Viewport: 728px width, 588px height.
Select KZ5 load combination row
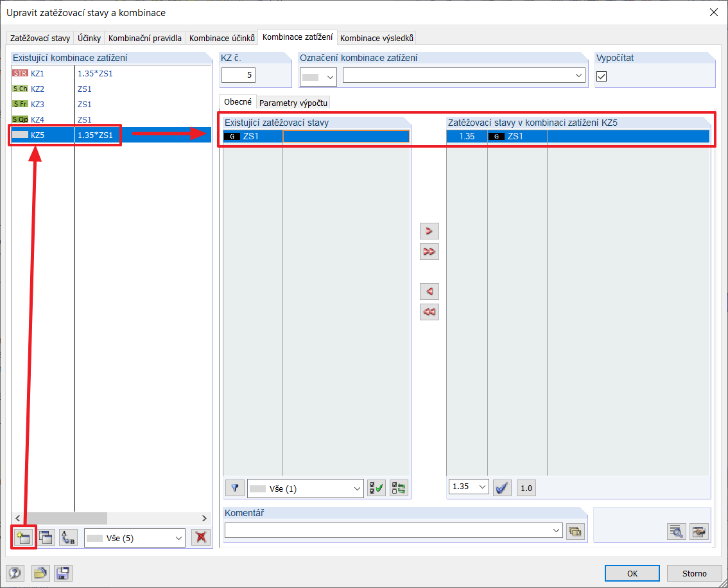point(111,135)
